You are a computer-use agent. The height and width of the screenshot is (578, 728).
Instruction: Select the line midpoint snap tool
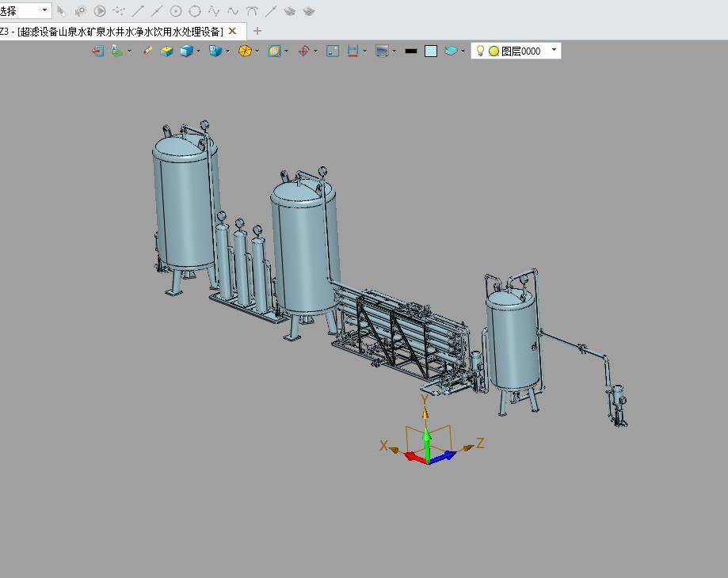pos(157,10)
